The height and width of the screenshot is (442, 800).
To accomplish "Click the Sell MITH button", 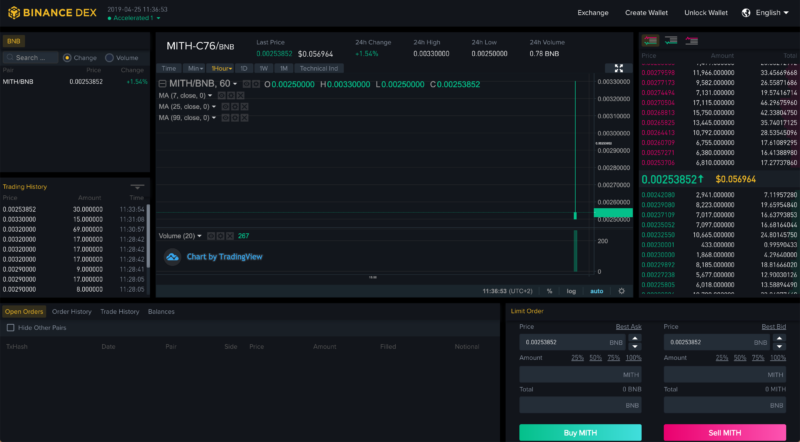I will pos(724,432).
